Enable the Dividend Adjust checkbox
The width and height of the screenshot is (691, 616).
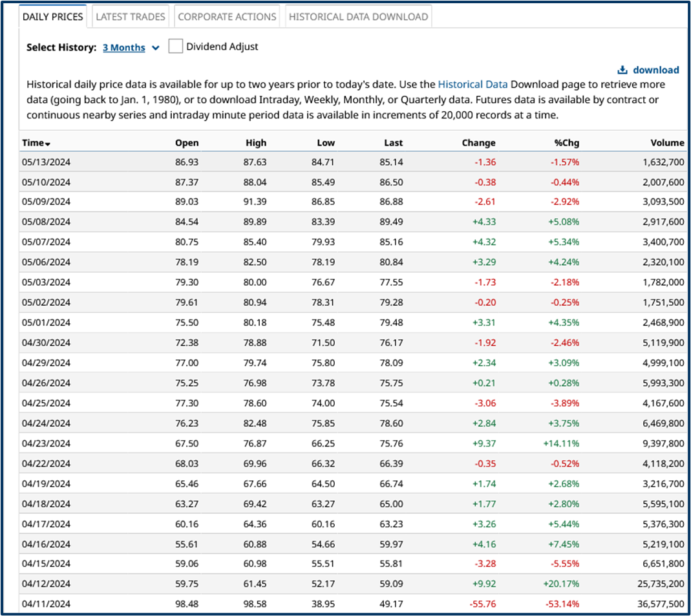click(x=175, y=47)
